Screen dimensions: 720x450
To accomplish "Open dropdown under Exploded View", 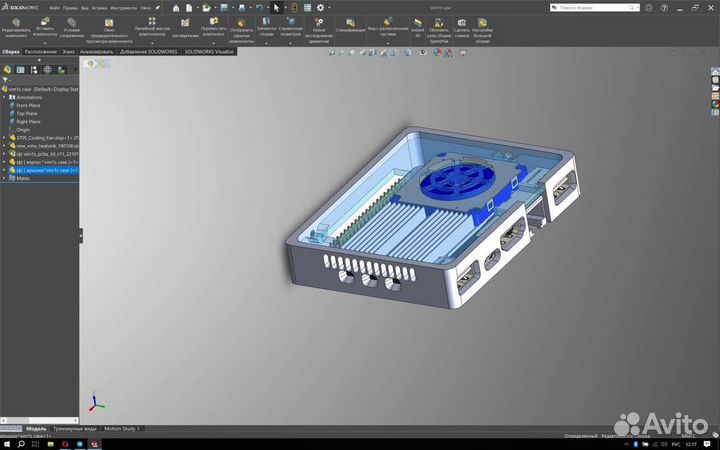I will 388,43.
